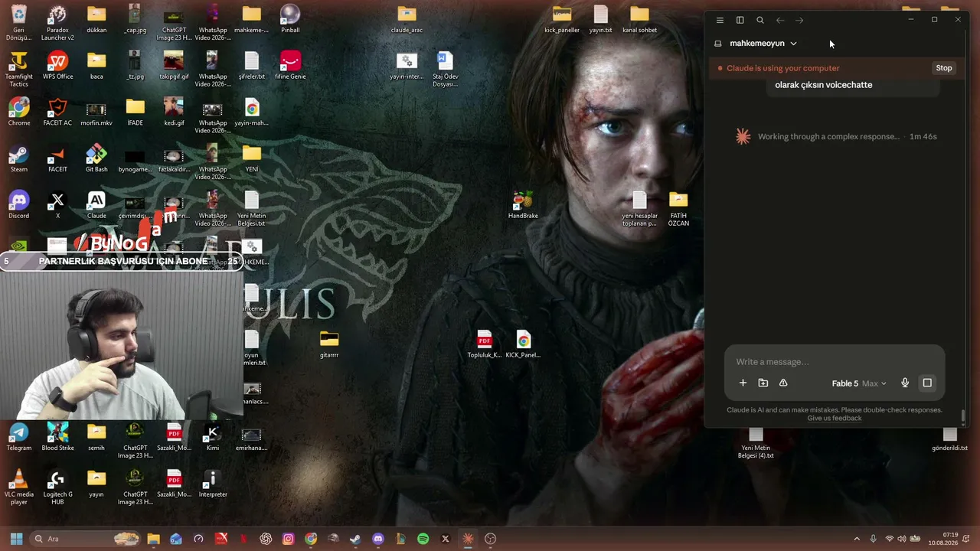The image size is (980, 551).
Task: Select the Interpreter desktop icon
Action: point(213,484)
